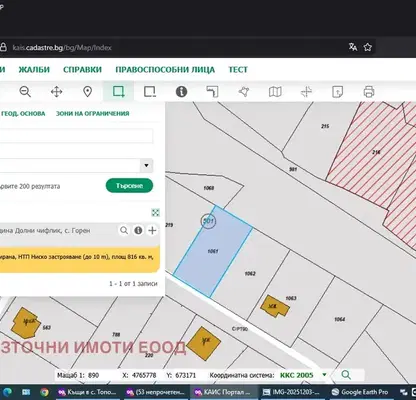The height and width of the screenshot is (400, 416).
Task: Click the X coordinate value field
Action: [x=144, y=375]
